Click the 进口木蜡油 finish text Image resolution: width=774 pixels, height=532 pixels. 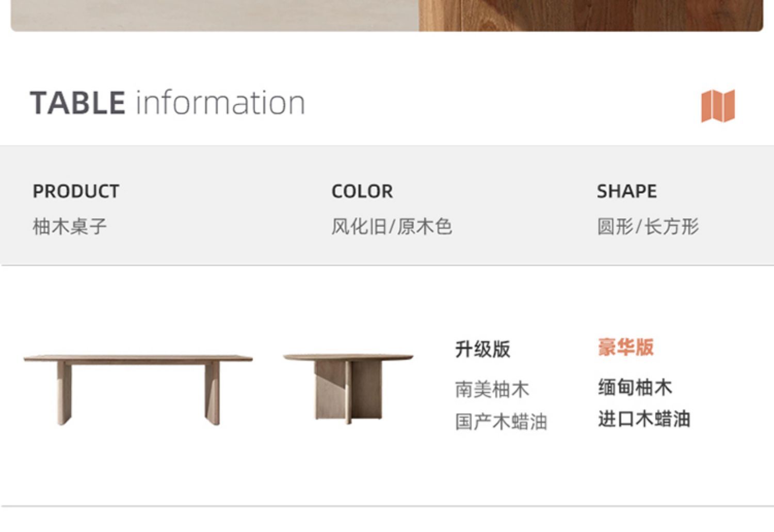click(644, 419)
